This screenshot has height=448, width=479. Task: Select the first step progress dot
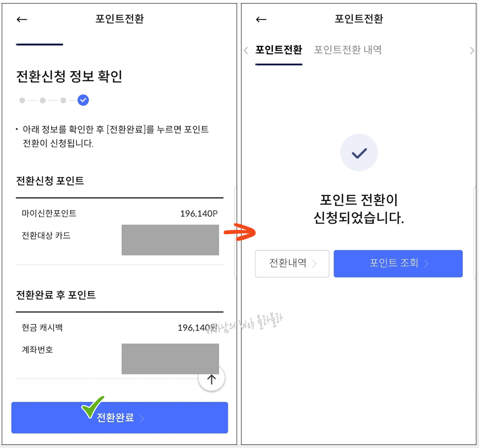tap(22, 100)
